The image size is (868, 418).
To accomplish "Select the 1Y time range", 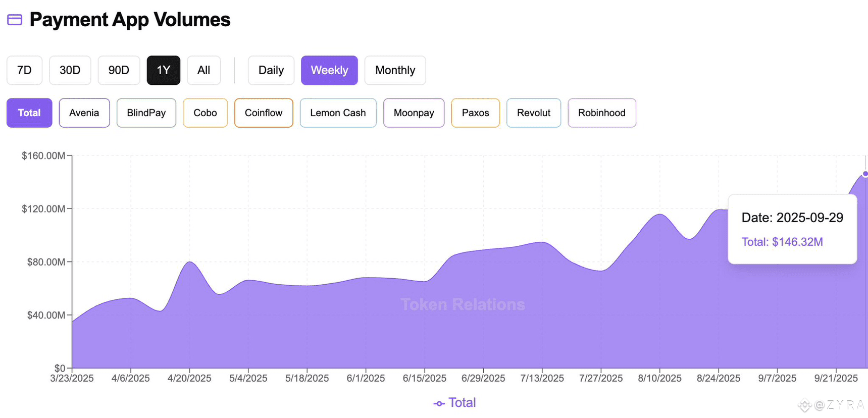I will (x=164, y=70).
